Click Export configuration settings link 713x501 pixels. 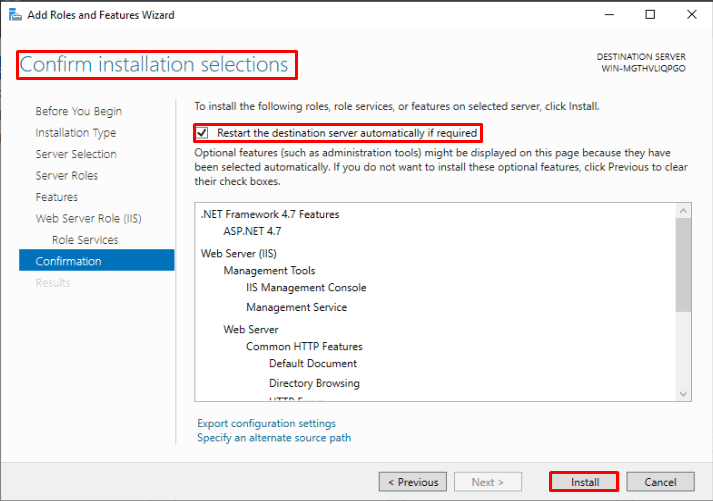pos(266,423)
